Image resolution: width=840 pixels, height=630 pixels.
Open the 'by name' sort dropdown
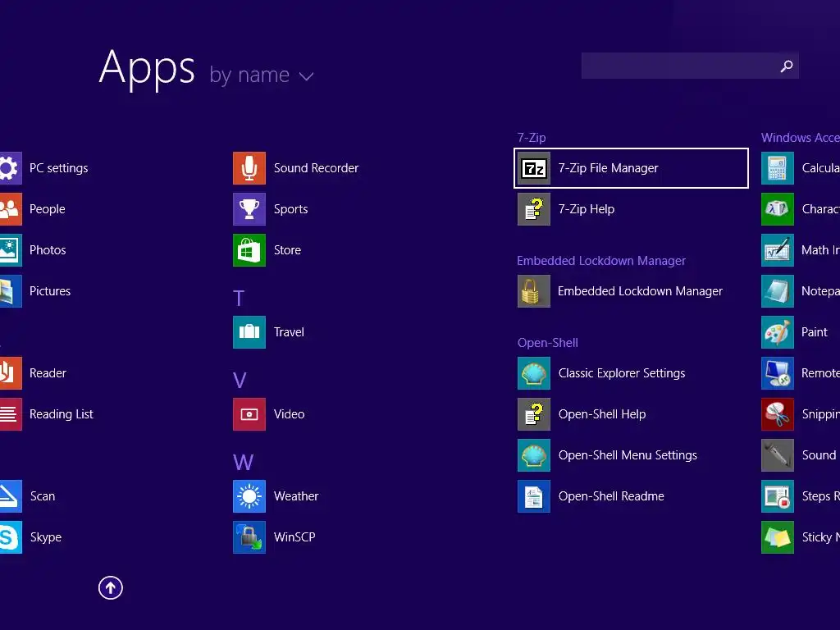(x=262, y=75)
